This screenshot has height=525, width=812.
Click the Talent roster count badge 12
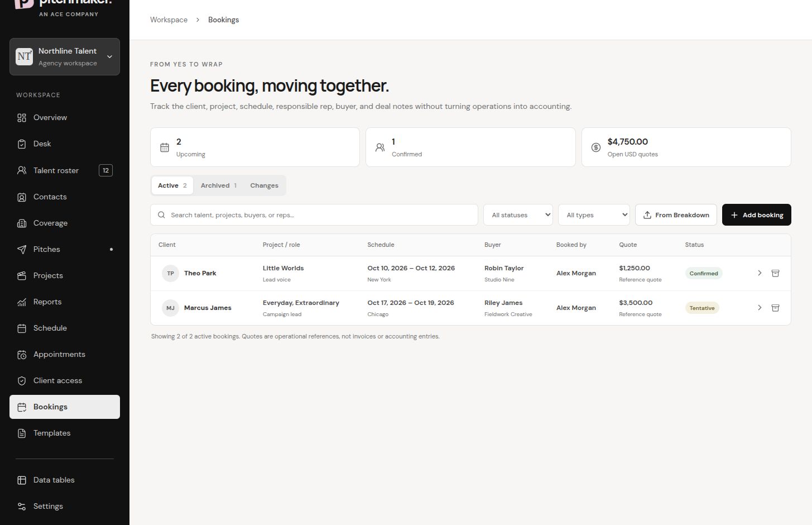click(x=105, y=170)
